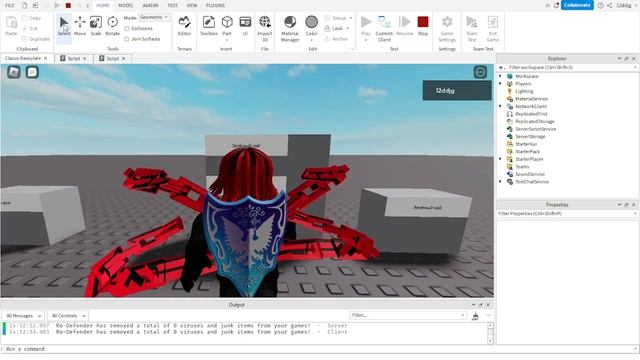Click Exit Game
Screen dimensions: 640x360
[x=493, y=28]
